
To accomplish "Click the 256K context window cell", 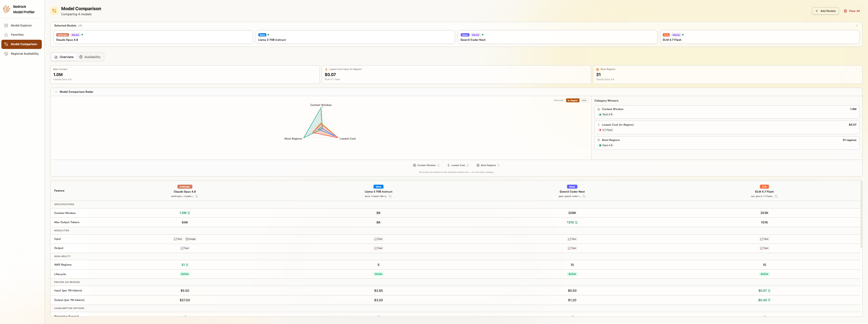I will (572, 213).
